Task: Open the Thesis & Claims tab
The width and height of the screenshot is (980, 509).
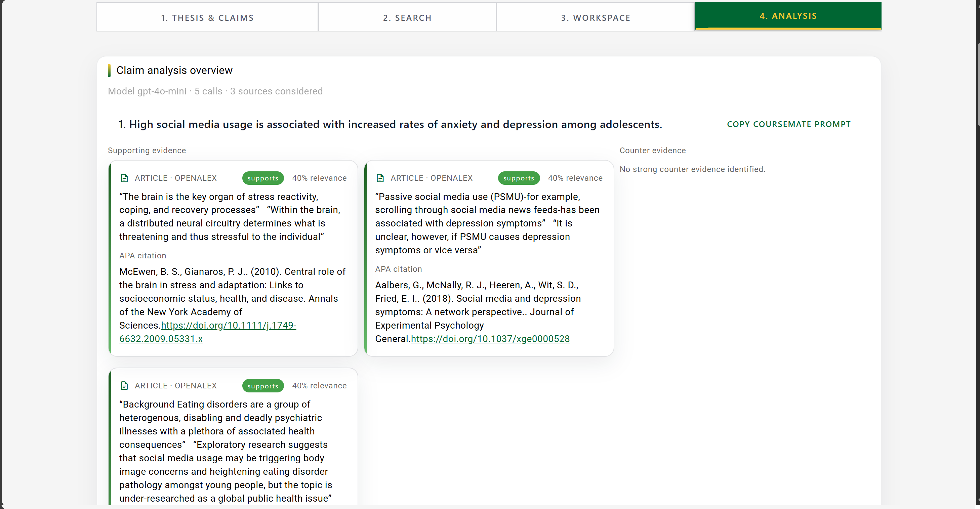Action: pos(207,17)
